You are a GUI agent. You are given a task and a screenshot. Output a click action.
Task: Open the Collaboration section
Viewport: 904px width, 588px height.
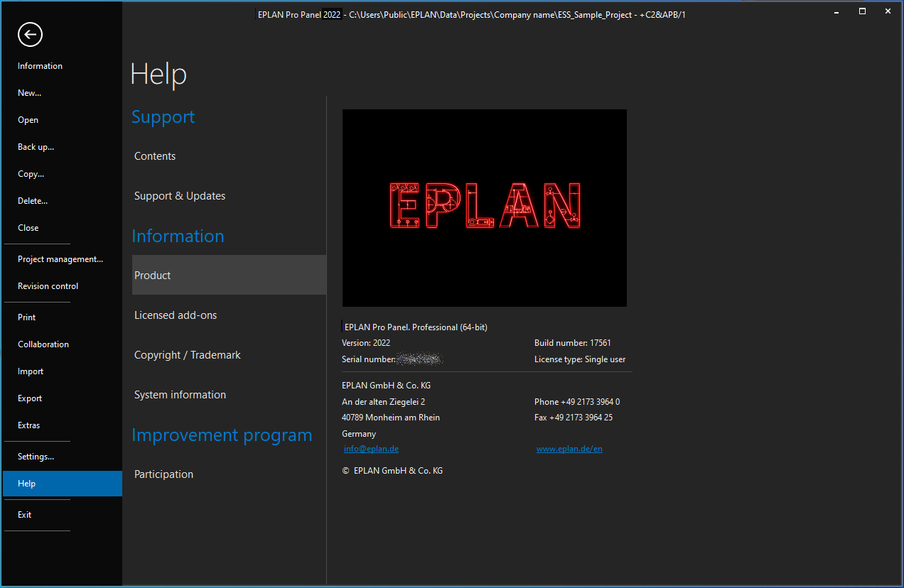point(43,344)
